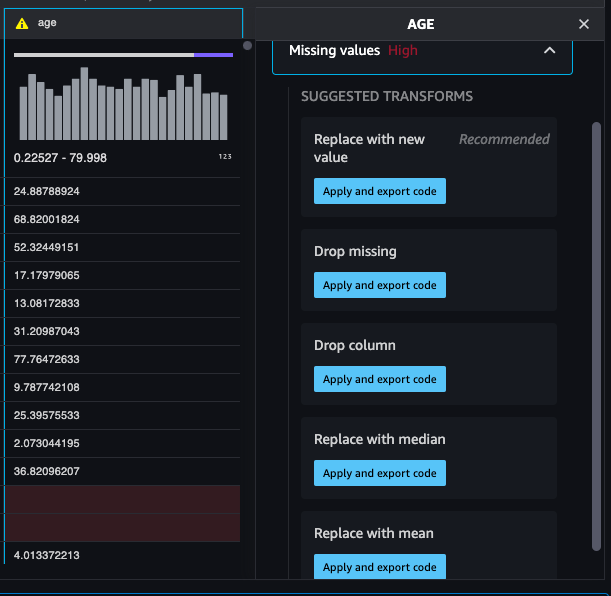Image resolution: width=611 pixels, height=596 pixels.
Task: Select the cell 31.20987043
Action: (122, 332)
